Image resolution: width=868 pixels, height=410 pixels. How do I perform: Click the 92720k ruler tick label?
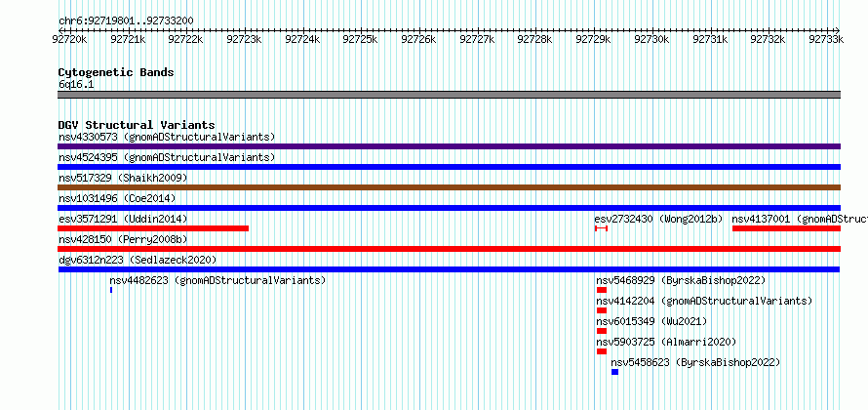(70, 39)
